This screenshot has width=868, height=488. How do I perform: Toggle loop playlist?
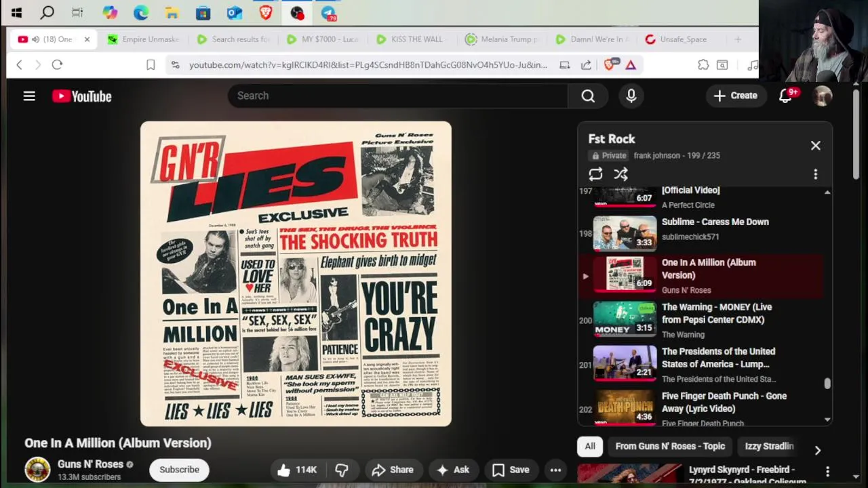coord(595,174)
